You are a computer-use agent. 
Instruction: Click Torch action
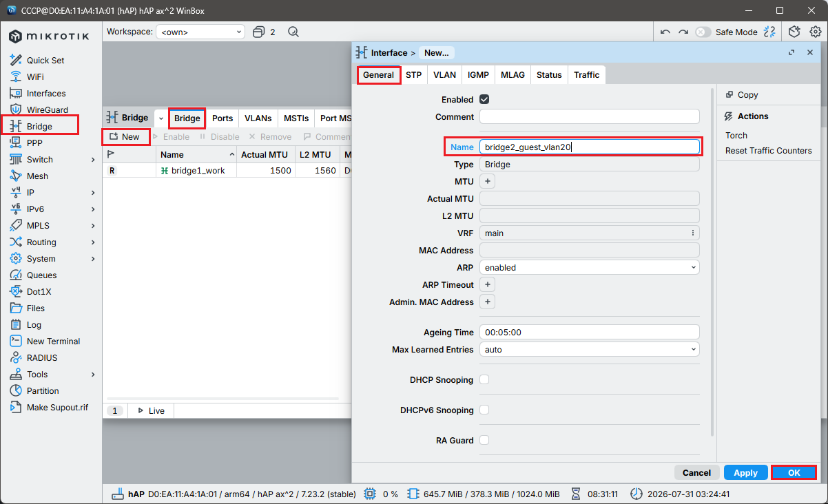736,135
